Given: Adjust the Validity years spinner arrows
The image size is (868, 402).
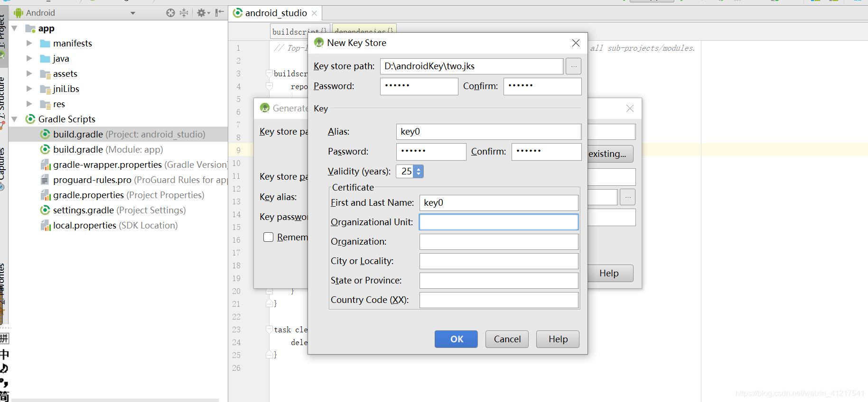Looking at the screenshot, I should point(418,171).
